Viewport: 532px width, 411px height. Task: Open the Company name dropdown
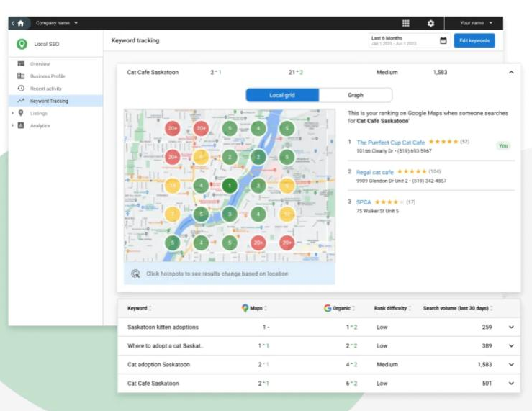click(57, 23)
